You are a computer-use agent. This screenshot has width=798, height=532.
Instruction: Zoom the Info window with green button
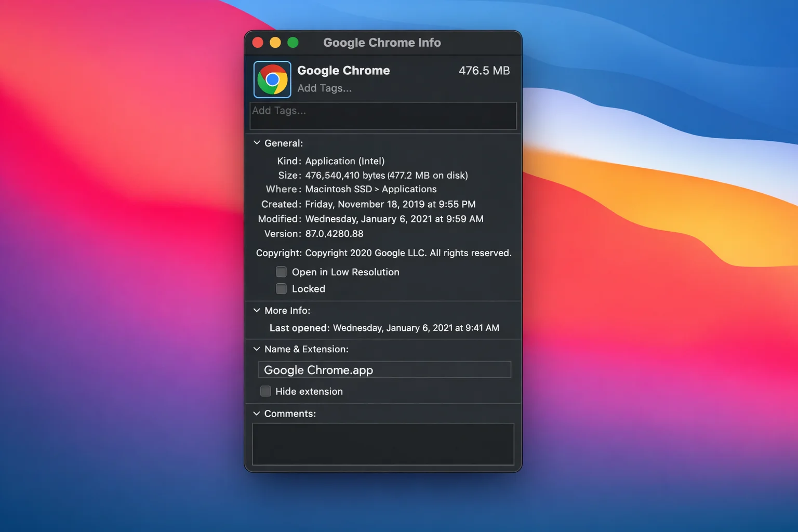[x=293, y=43]
